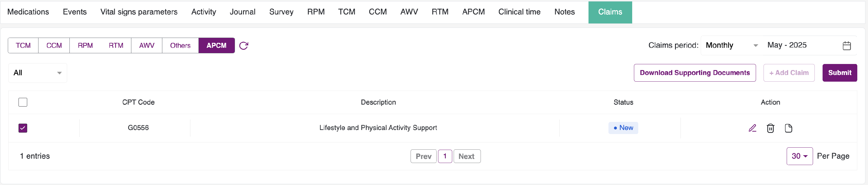Change the 30 per page dropdown
The image size is (868, 185).
(799, 156)
